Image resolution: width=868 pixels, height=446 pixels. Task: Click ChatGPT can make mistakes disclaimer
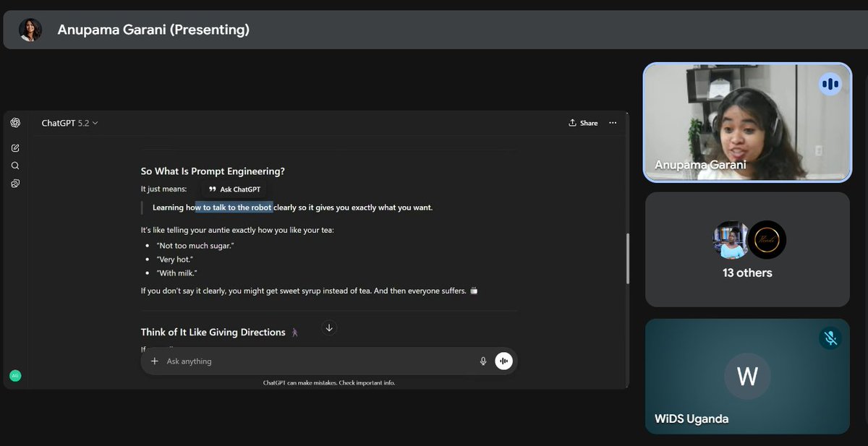(x=329, y=382)
